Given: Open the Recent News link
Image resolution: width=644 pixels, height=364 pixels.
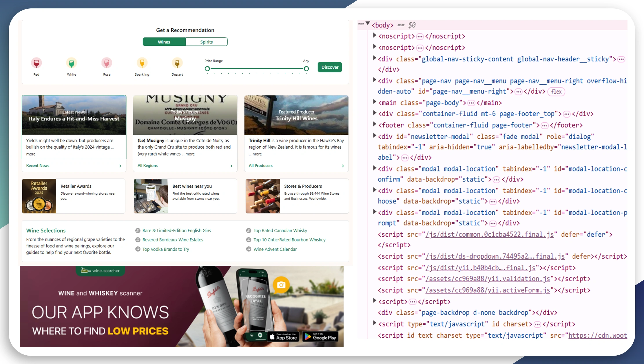Looking at the screenshot, I should tap(38, 166).
